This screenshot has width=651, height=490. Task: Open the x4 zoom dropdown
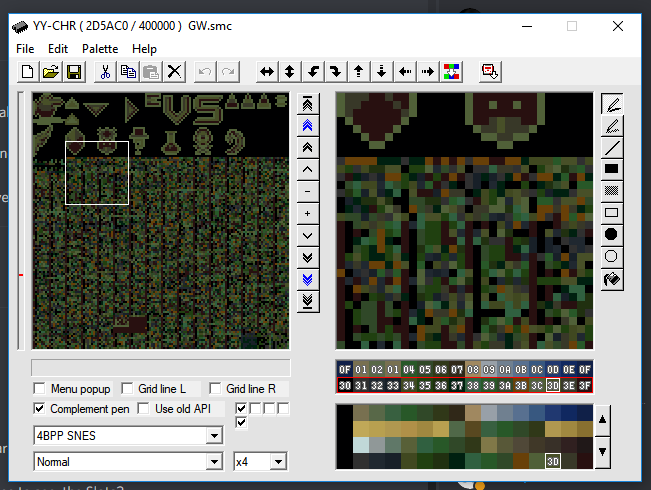pos(278,462)
